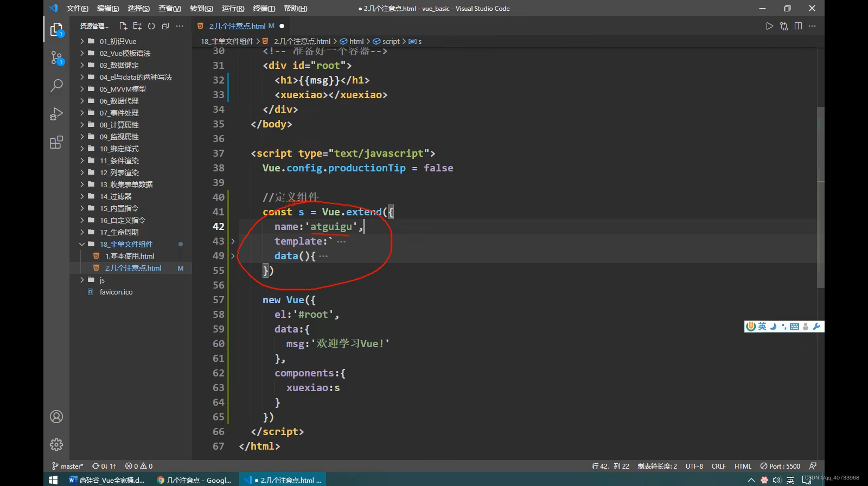Screen dimensions: 868x486
Task: Click the New File icon in explorer
Action: point(123,26)
